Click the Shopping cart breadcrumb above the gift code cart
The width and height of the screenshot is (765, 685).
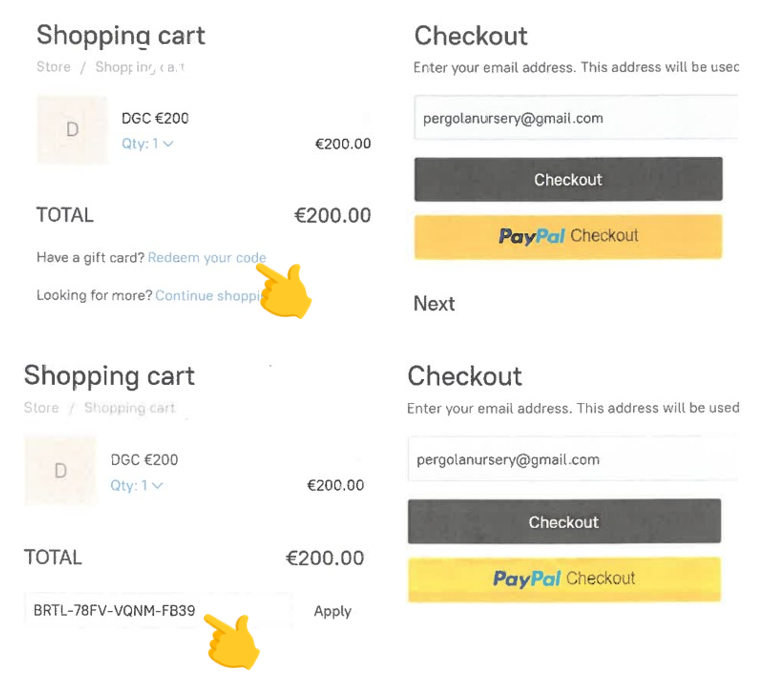(x=129, y=408)
